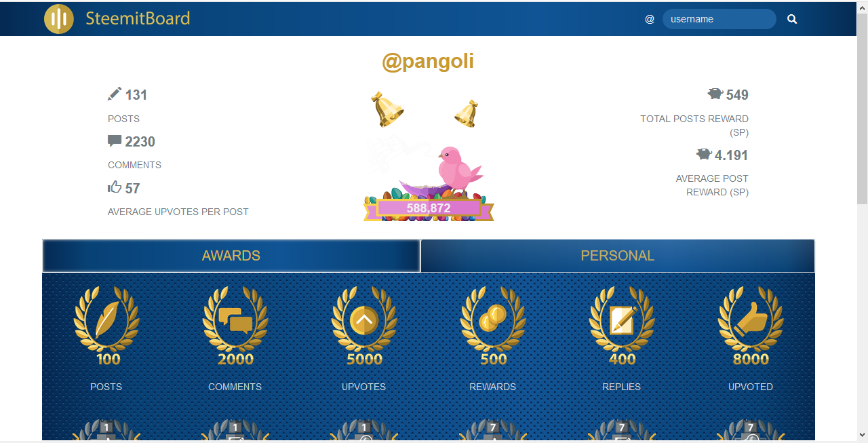This screenshot has height=443, width=868.
Task: Switch to the AWARDS tab
Action: coord(231,256)
